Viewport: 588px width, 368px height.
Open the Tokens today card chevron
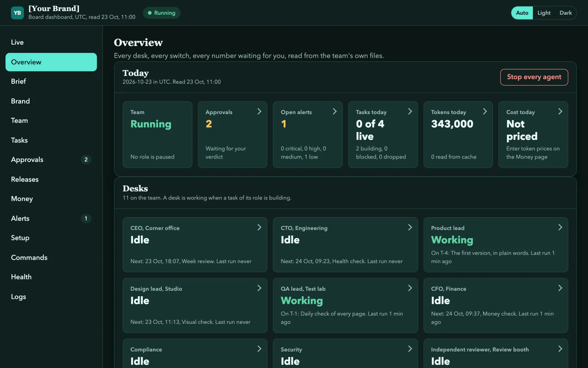click(485, 112)
